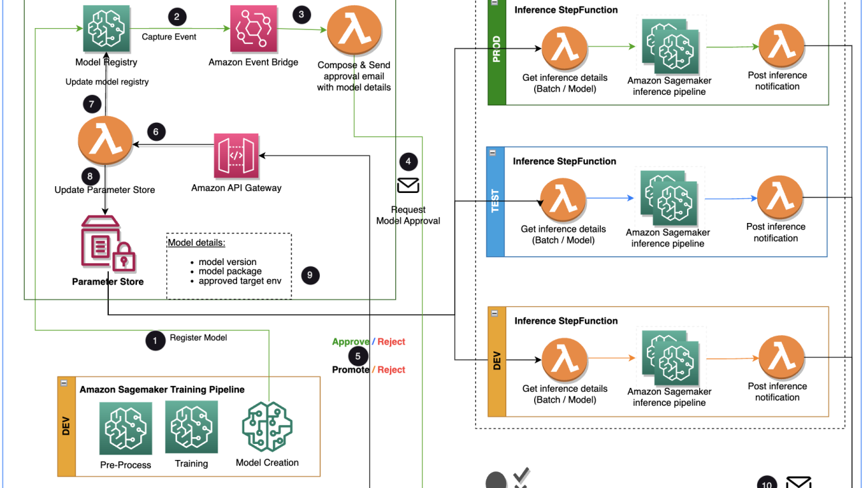Select the Amazon Sagemaker Training Pipeline title

pos(162,389)
